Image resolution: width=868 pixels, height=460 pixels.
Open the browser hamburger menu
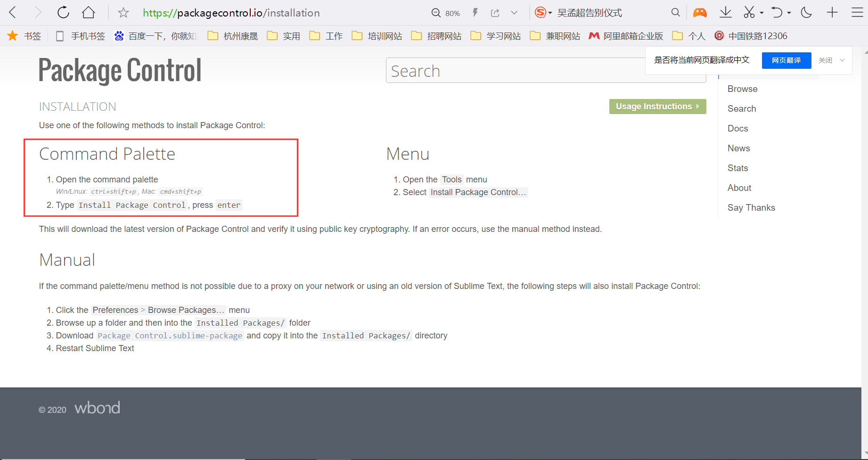click(857, 13)
